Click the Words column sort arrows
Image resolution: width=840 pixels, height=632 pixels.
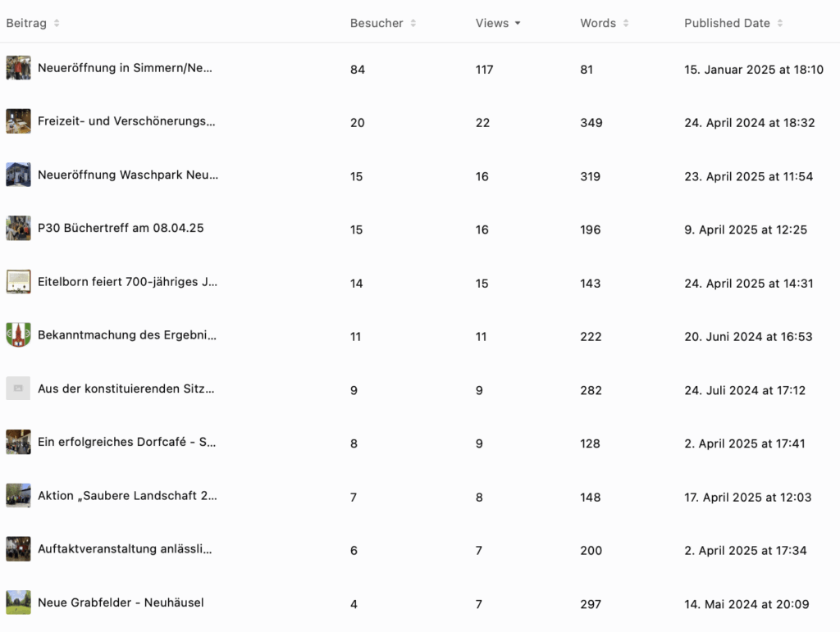click(x=626, y=23)
